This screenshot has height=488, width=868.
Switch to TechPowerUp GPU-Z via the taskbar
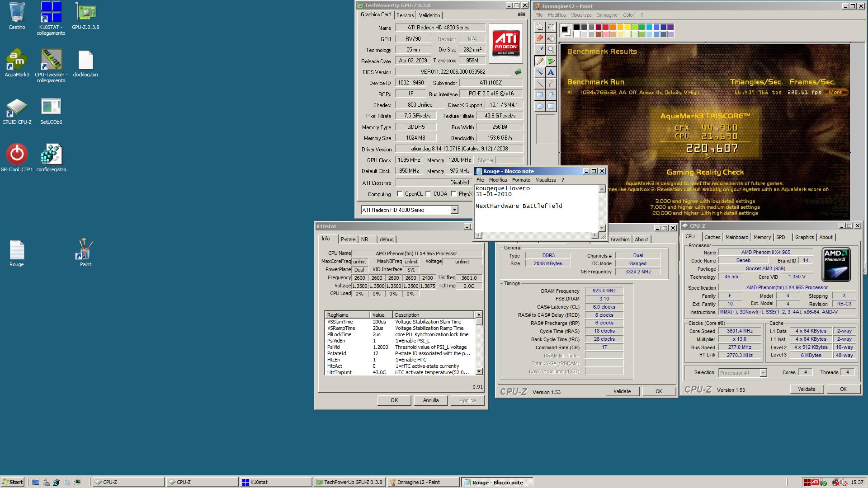coord(349,482)
